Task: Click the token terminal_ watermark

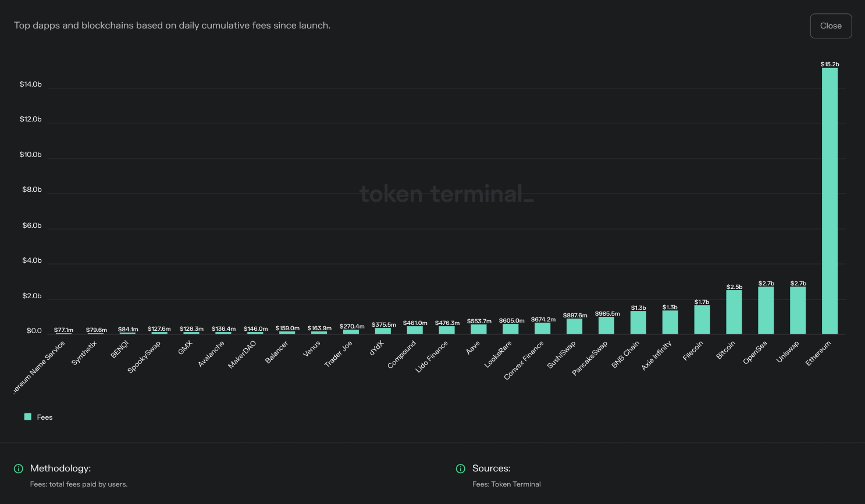Action: [x=447, y=194]
